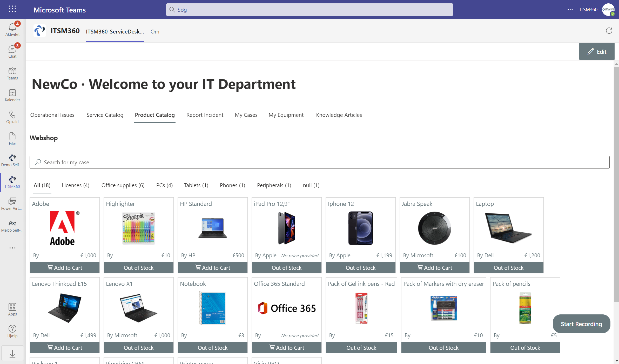The height and width of the screenshot is (364, 619).
Task: Filter products by All (18)
Action: [42, 185]
